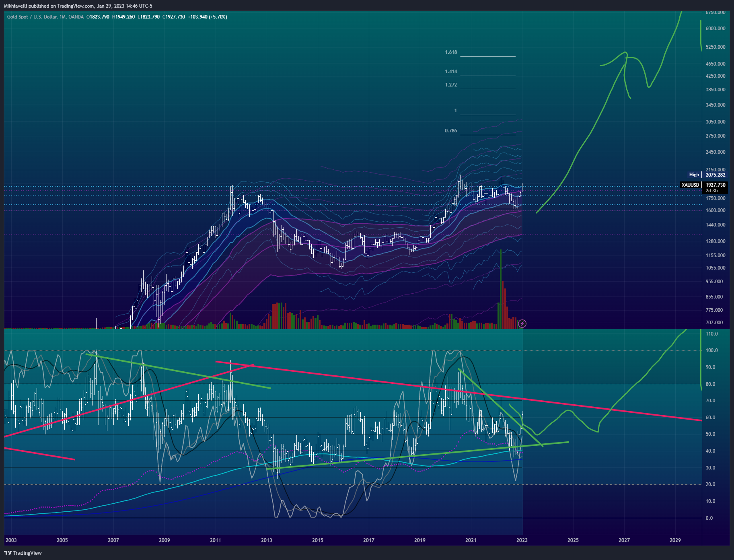This screenshot has height=560, width=734.
Task: Click the 2019 label on the time axis
Action: pyautogui.click(x=419, y=540)
